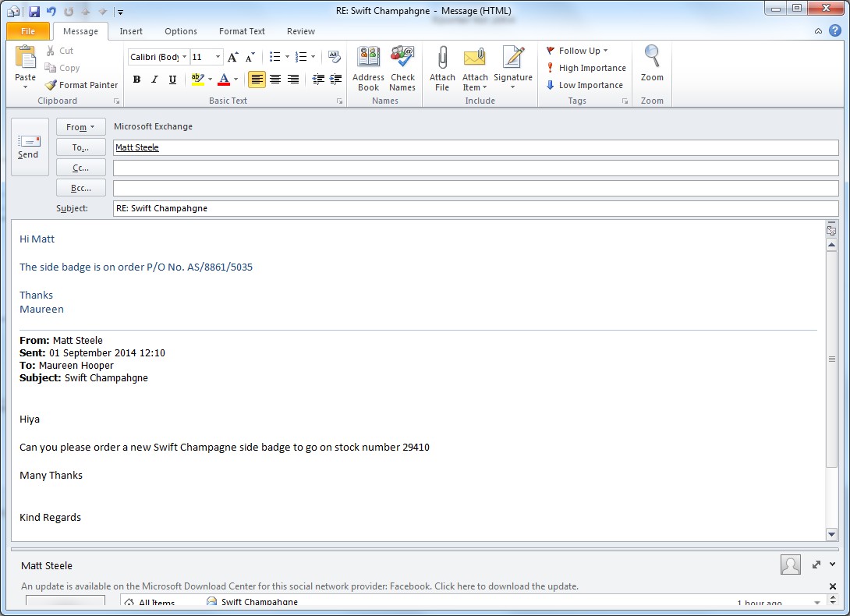
Task: Open the Address Book
Action: (x=368, y=69)
